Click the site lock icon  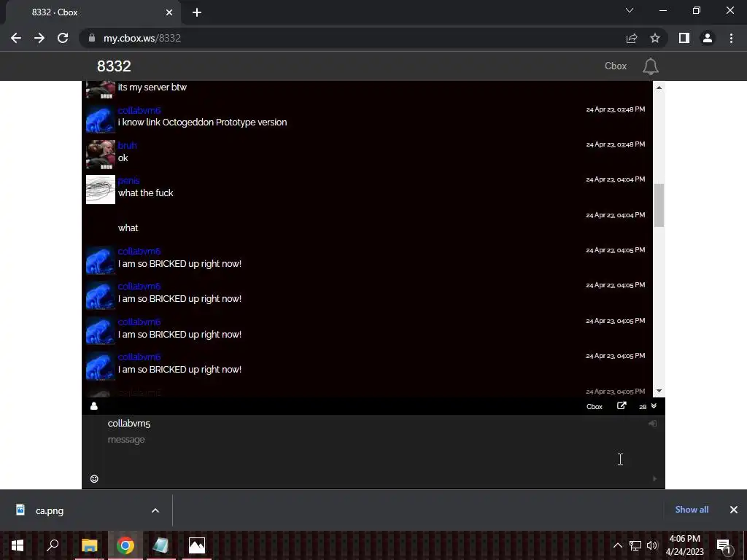91,38
